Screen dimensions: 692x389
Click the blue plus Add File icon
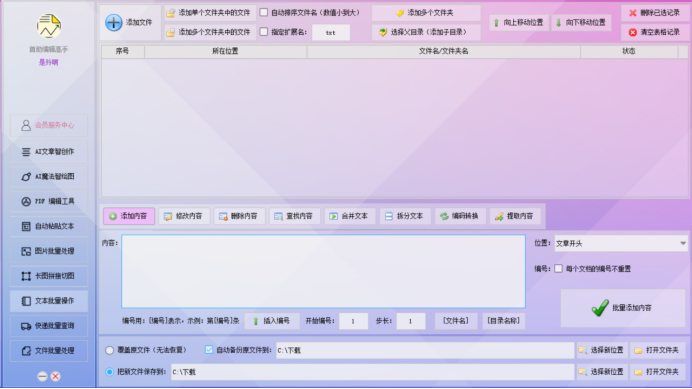click(113, 23)
